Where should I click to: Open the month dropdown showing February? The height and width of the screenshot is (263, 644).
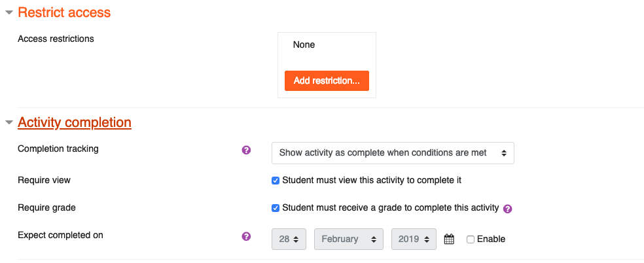(x=349, y=239)
